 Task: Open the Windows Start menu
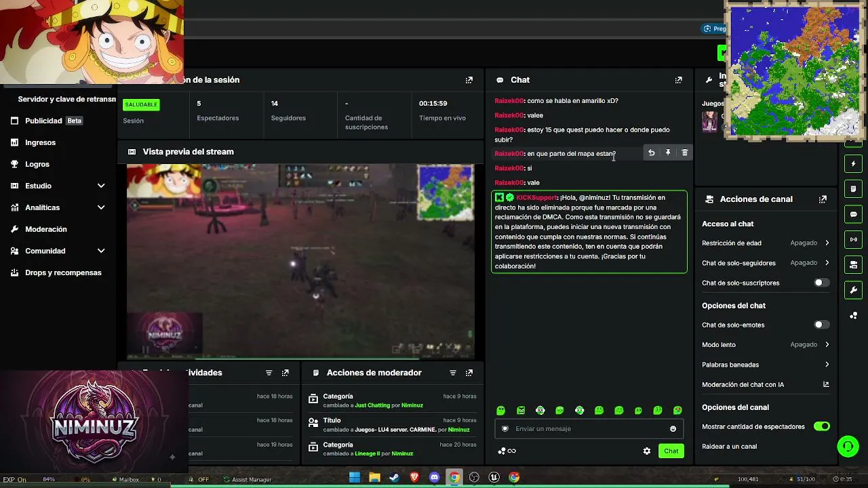[x=354, y=477]
